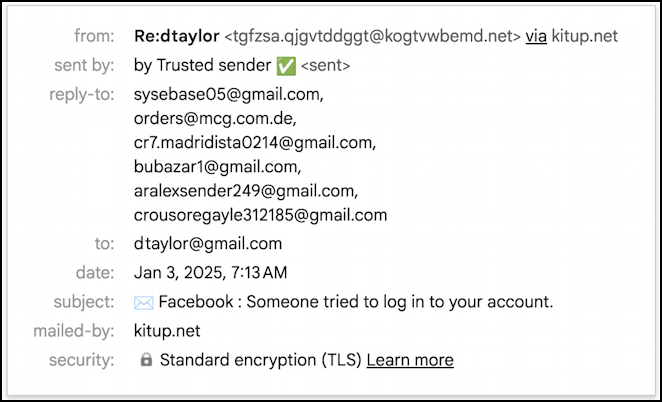Select the sender name Re:dtaylor
Image resolution: width=662 pixels, height=402 pixels.
point(176,37)
